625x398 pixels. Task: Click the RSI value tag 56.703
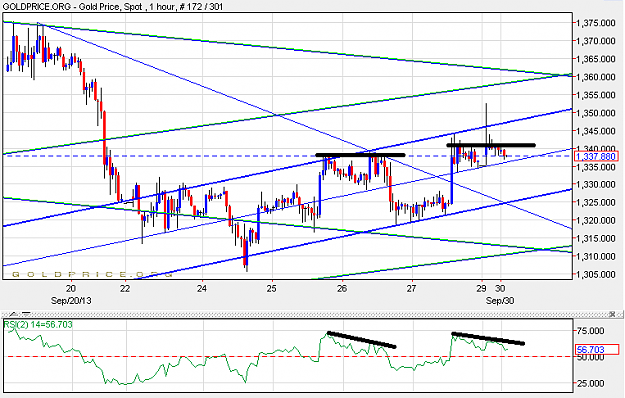(x=596, y=350)
